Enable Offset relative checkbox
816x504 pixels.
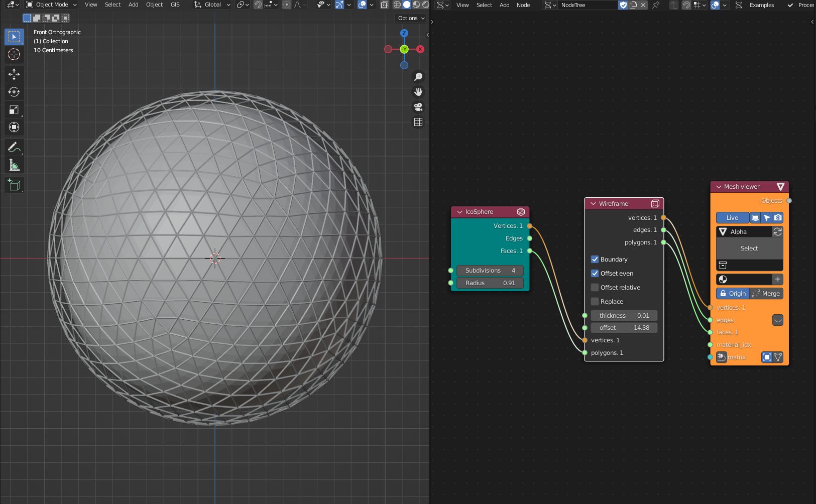(595, 288)
